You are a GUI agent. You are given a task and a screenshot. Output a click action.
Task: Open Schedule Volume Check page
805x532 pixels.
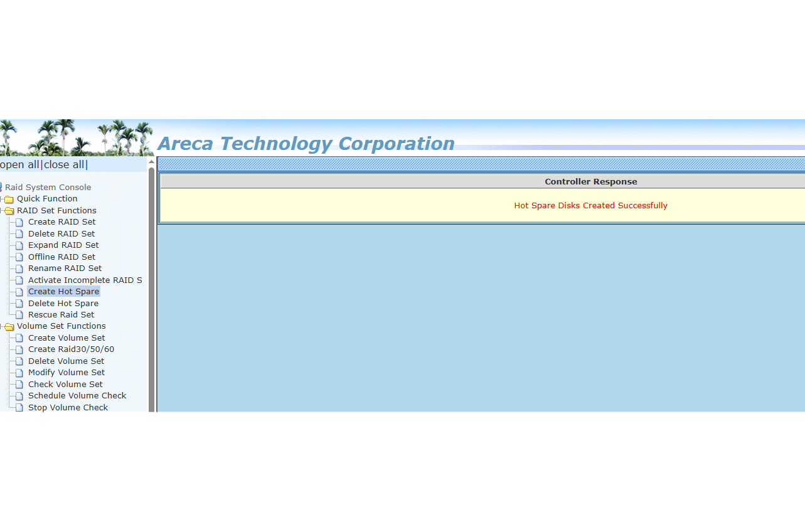(77, 396)
